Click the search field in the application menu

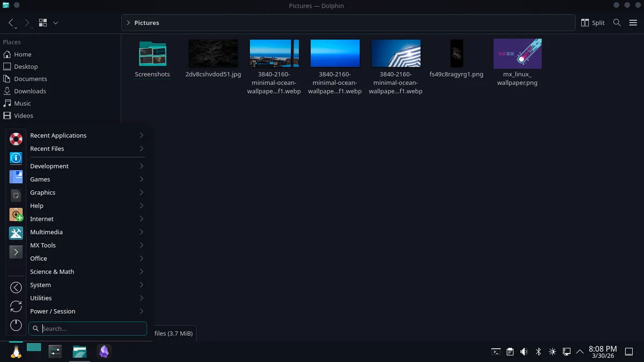87,328
